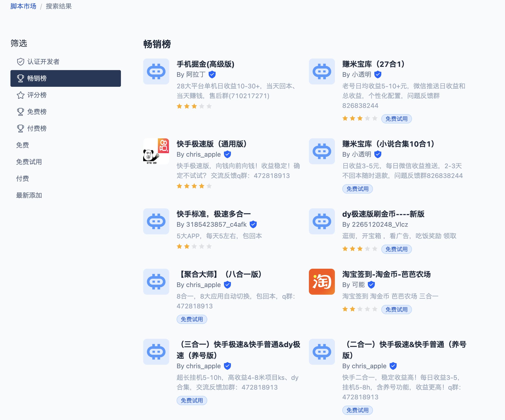Click the robot icon for 快手标准，极速多合一
Image resolution: width=505 pixels, height=420 pixels.
click(x=156, y=221)
